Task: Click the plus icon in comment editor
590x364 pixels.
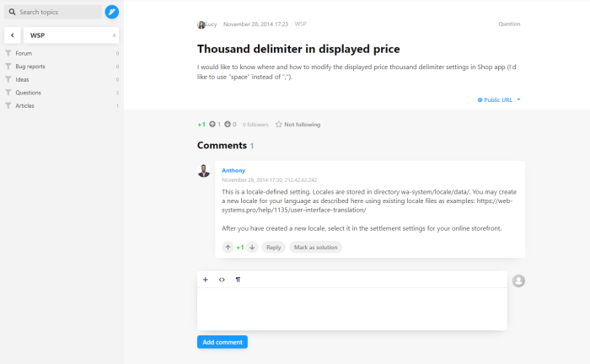Action: click(x=205, y=279)
